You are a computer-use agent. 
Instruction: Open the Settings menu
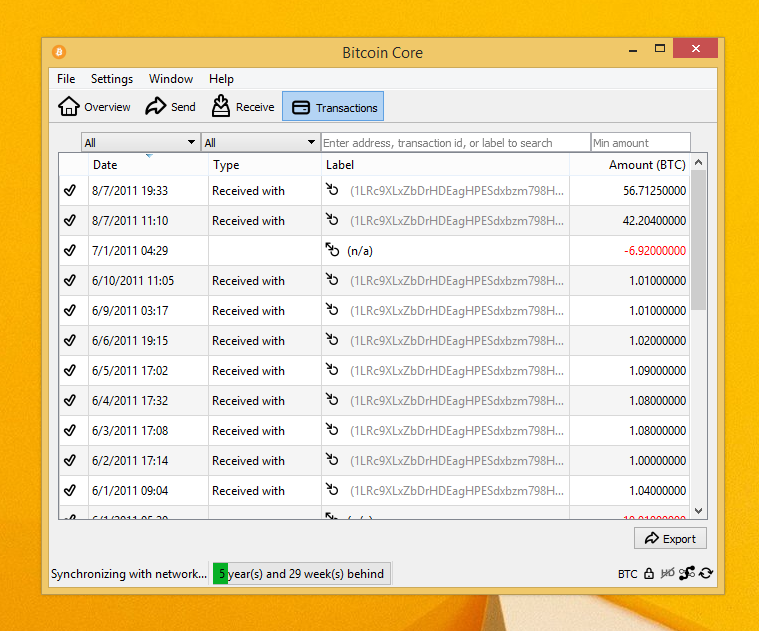tap(112, 79)
